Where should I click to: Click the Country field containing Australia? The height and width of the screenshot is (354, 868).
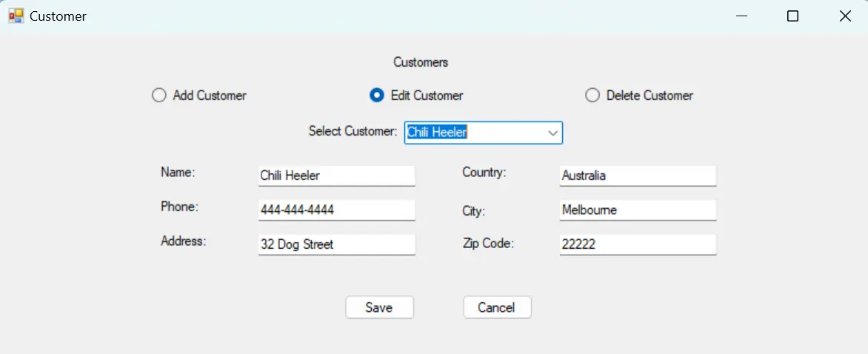638,176
